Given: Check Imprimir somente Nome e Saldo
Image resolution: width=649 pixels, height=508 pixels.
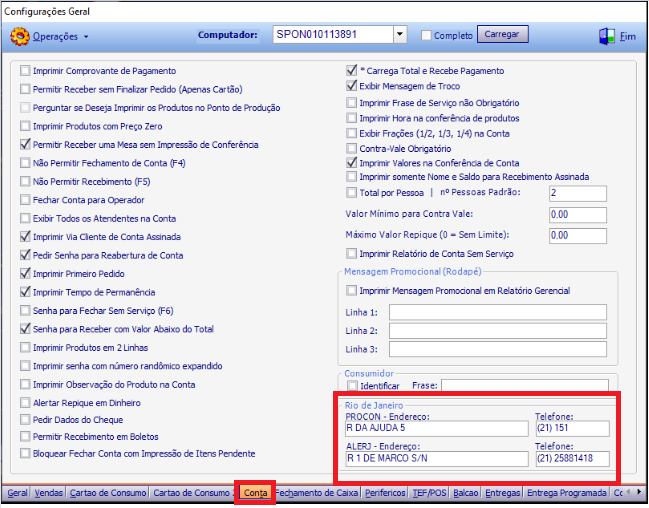Looking at the screenshot, I should 351,177.
